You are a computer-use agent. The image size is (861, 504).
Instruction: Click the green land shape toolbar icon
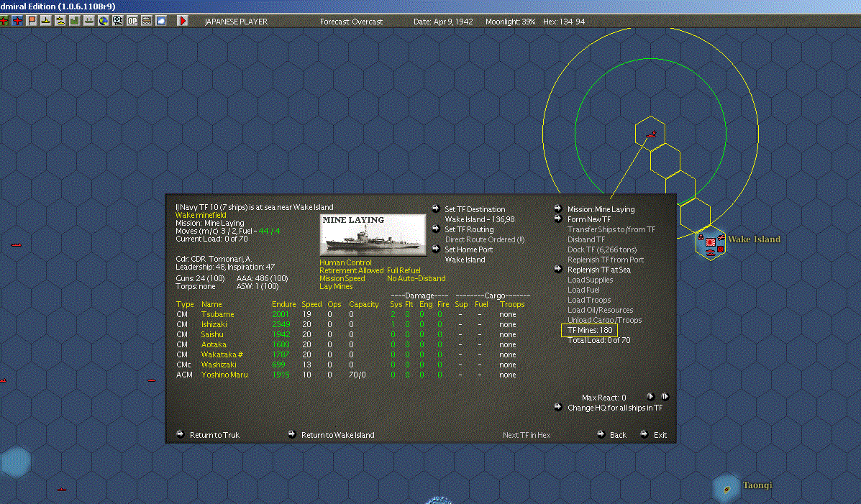tap(75, 21)
